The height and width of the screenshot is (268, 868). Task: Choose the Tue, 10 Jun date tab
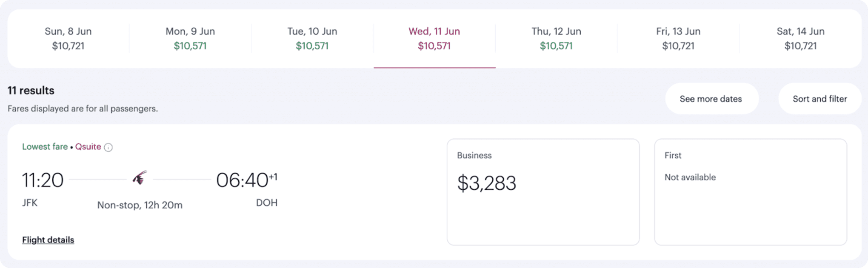[x=312, y=38]
